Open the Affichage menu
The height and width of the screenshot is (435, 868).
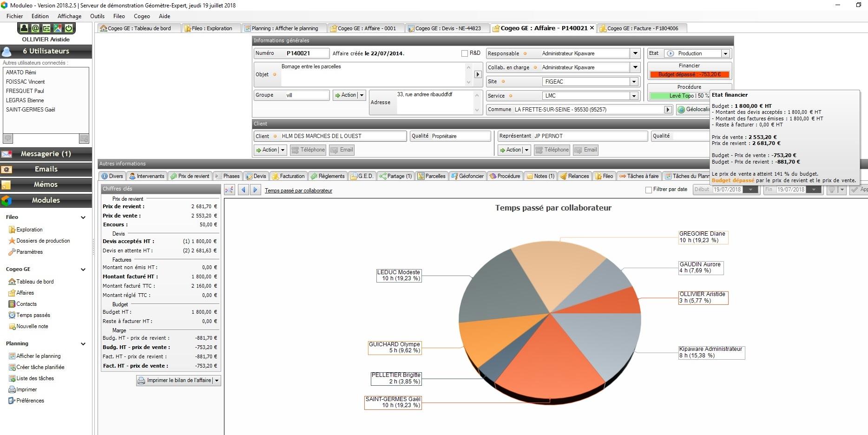[70, 16]
